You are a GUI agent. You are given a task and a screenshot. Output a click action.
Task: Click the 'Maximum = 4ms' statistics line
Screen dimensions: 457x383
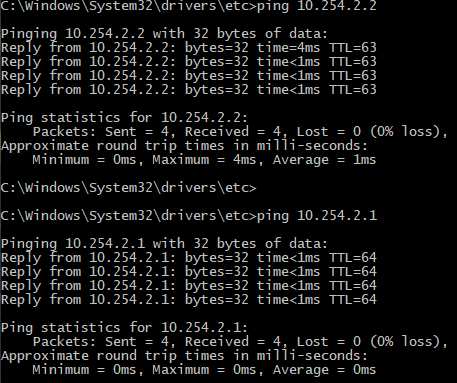(204, 160)
